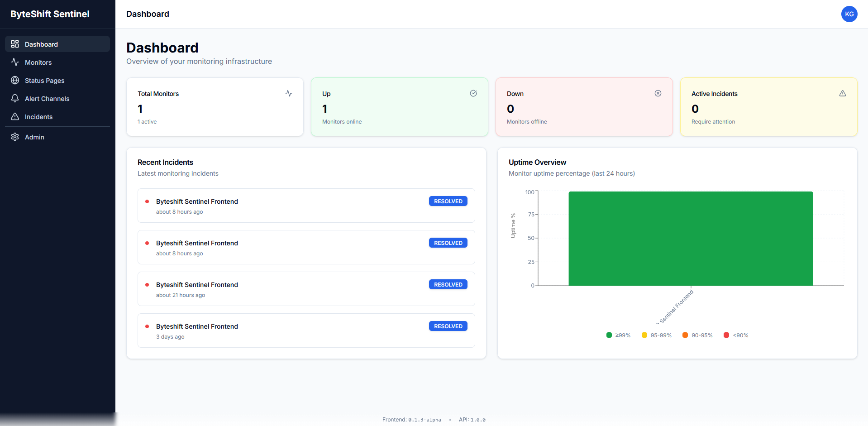Open Alert Channels via the bell icon
The image size is (868, 426).
[15, 98]
